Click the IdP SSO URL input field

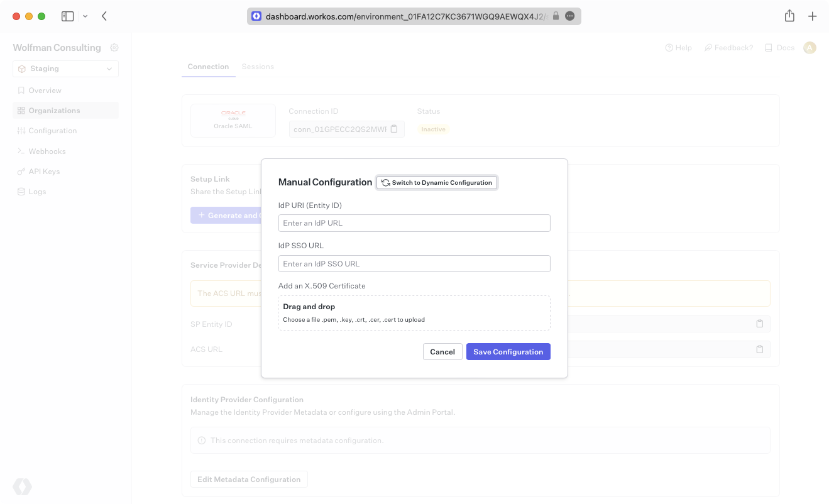tap(414, 263)
